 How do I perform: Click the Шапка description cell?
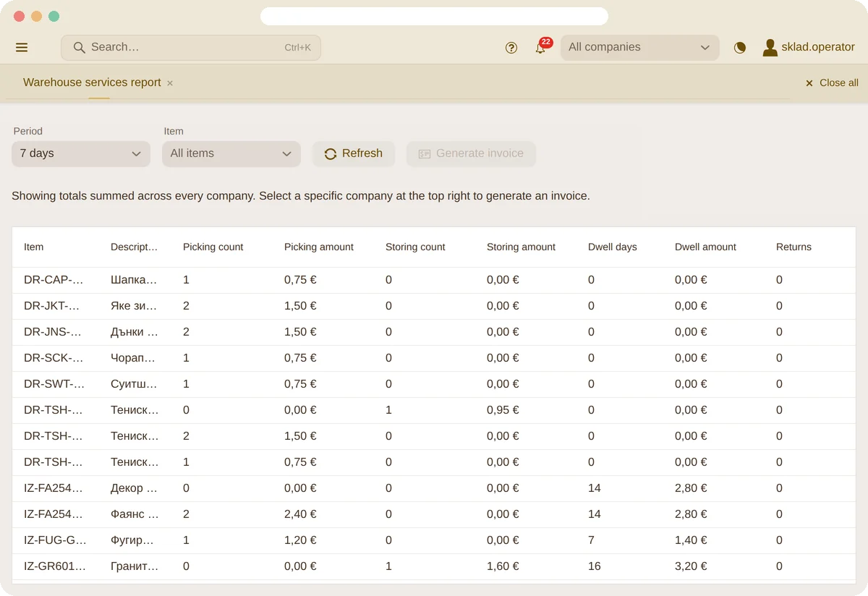[135, 280]
